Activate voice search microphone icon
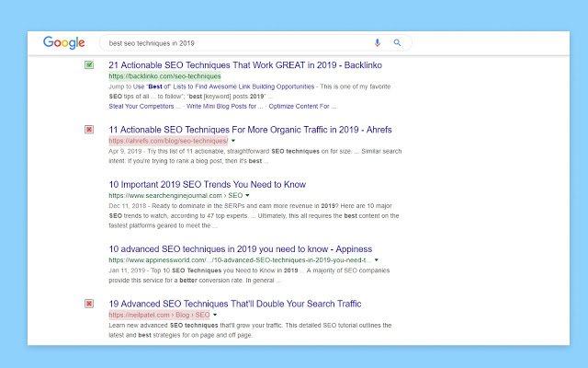 (x=378, y=43)
